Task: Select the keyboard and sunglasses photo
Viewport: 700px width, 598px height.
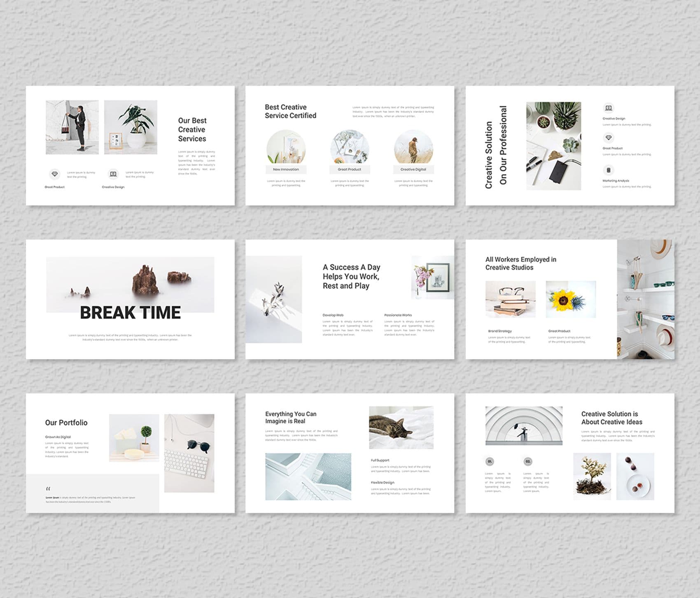Action: coord(189,453)
